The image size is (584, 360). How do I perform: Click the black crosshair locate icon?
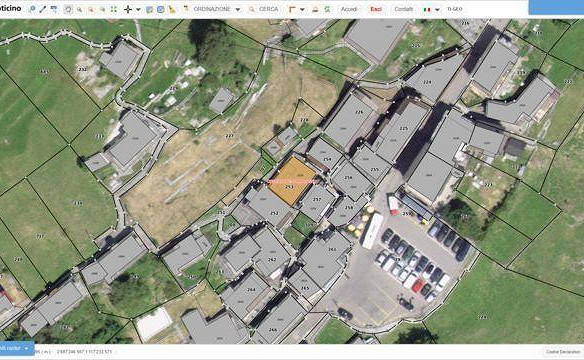coord(128,9)
